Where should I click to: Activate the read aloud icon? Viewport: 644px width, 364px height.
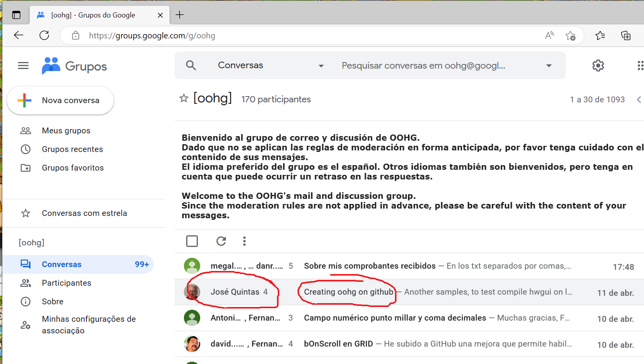(x=549, y=36)
